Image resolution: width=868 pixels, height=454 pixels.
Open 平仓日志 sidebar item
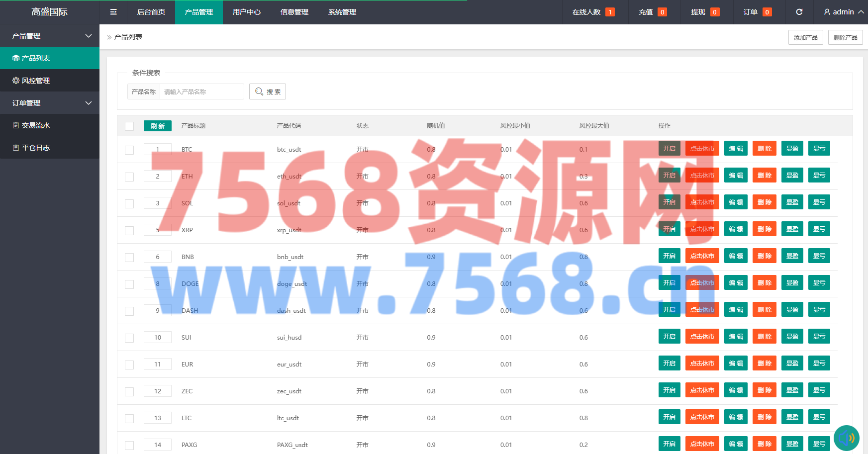pyautogui.click(x=31, y=148)
